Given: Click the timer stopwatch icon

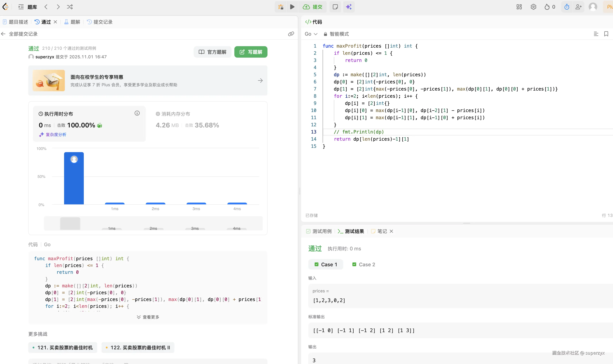Looking at the screenshot, I should [x=567, y=7].
